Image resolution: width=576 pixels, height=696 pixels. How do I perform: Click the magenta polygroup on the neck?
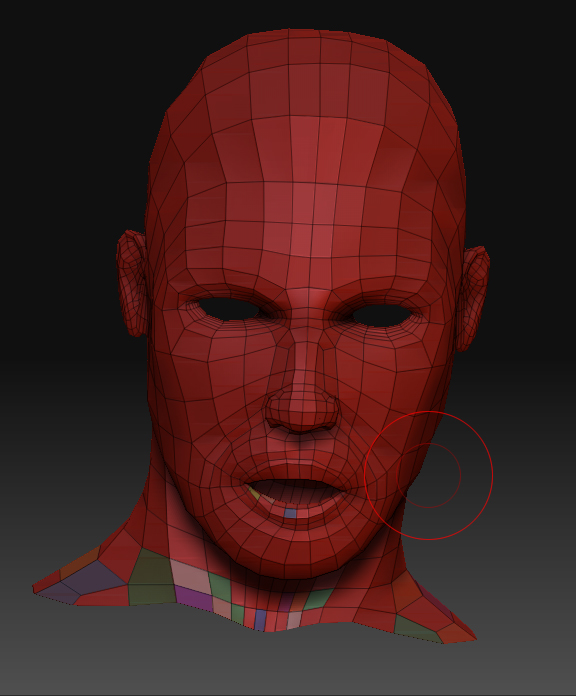[193, 597]
